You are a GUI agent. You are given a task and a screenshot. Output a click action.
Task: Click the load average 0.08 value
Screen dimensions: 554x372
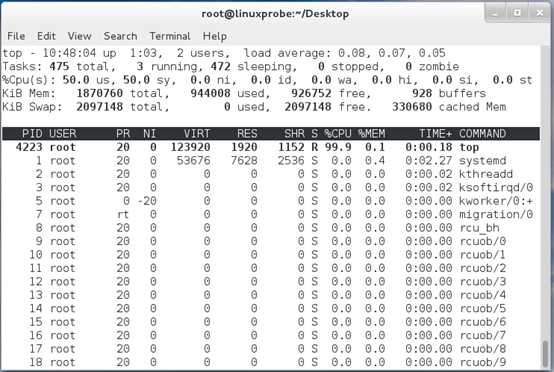351,53
